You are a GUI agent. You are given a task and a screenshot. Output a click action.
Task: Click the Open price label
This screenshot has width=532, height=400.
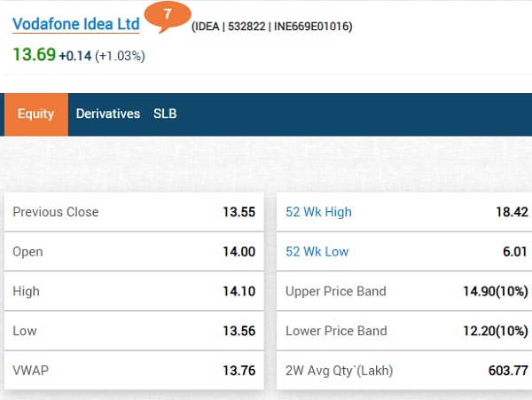pos(27,252)
